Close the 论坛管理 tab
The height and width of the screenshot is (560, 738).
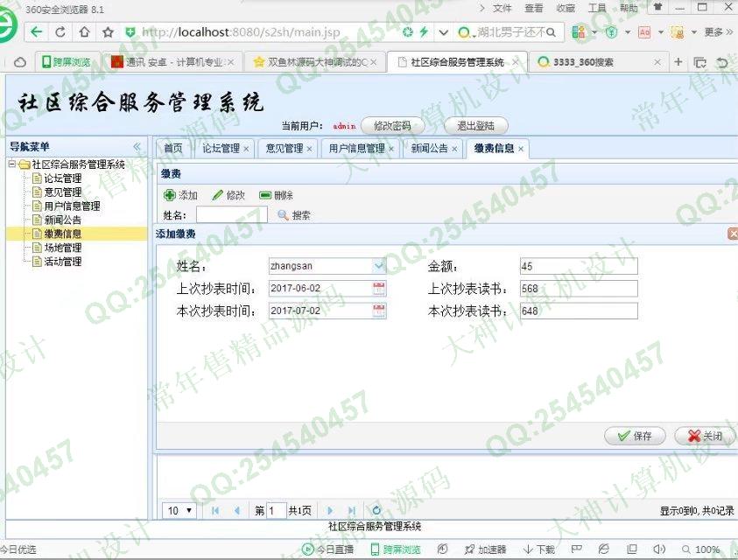tap(246, 149)
